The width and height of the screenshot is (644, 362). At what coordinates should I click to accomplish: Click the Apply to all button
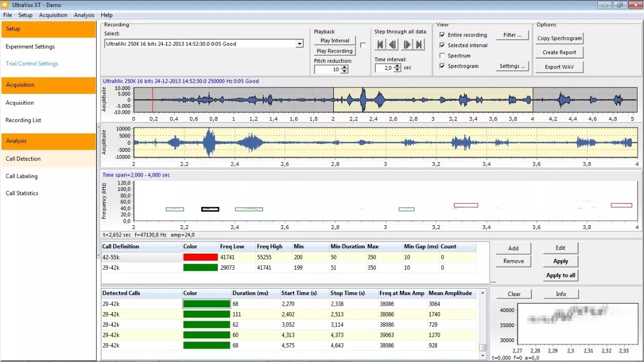point(560,275)
